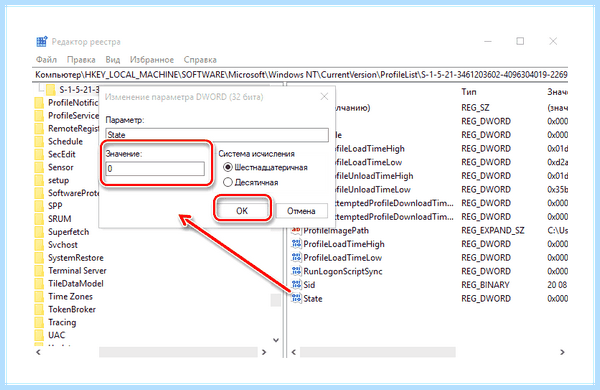Click the tree pane vertical scrollbar thumb
600x390 pixels.
pyautogui.click(x=276, y=300)
